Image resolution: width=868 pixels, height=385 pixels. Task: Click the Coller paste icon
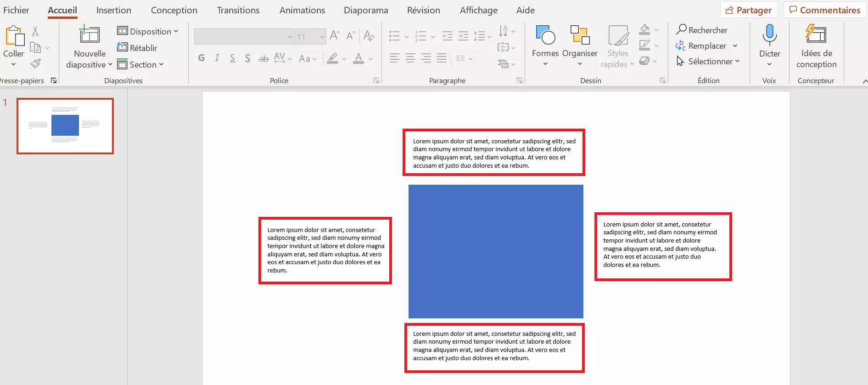click(x=14, y=36)
